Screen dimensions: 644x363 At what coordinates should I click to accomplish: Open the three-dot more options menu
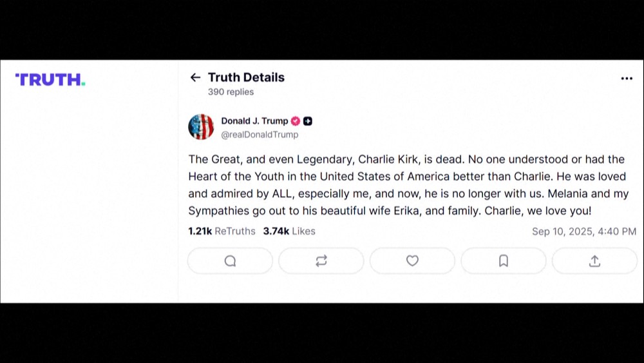pyautogui.click(x=627, y=79)
